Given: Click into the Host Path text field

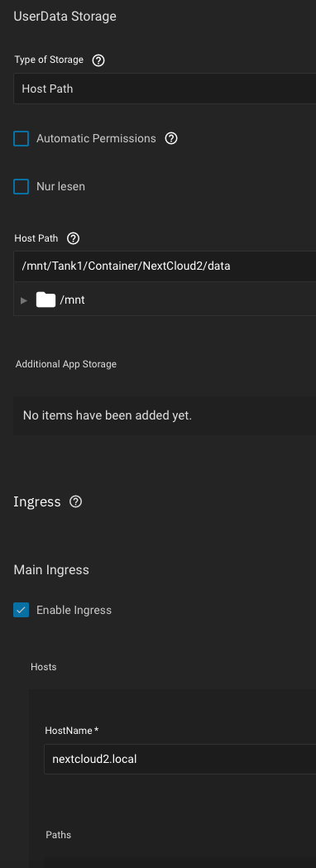Looking at the screenshot, I should point(165,266).
